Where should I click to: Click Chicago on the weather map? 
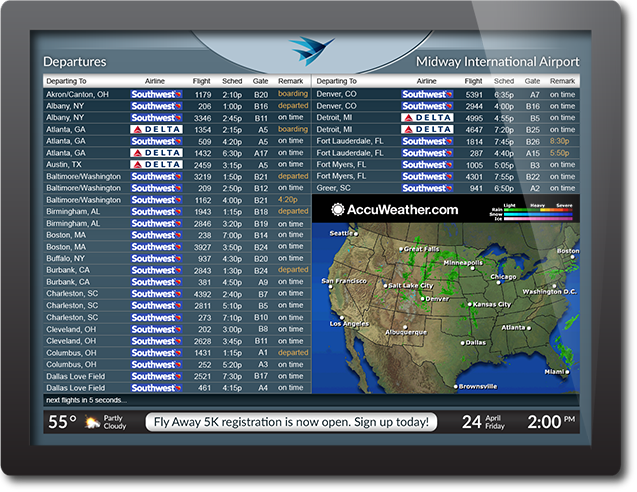(x=503, y=277)
